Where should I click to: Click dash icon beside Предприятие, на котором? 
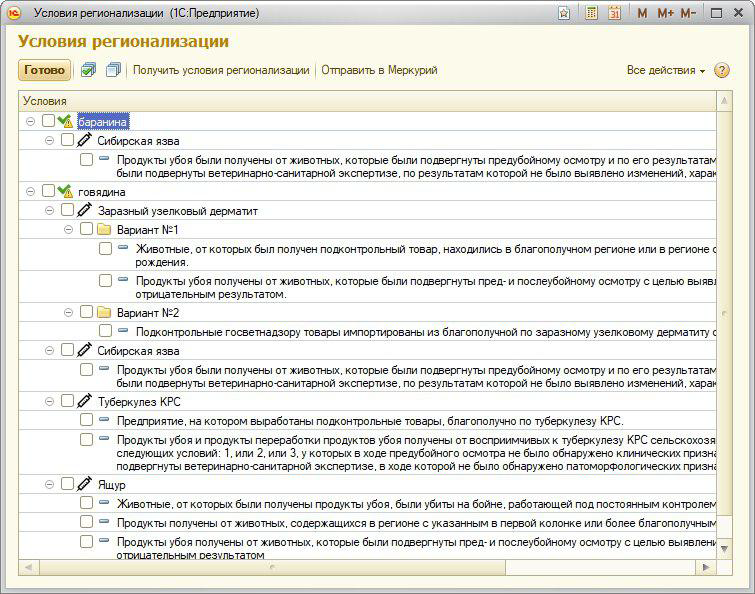coord(104,419)
